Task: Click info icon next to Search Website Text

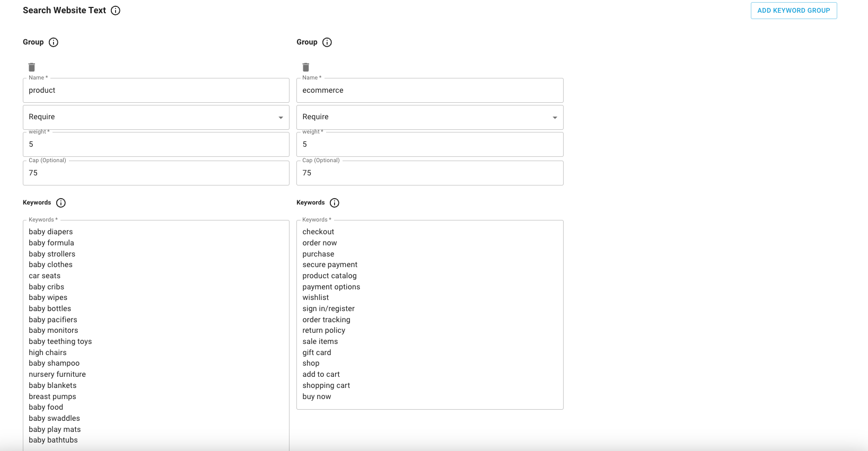Action: tap(116, 11)
